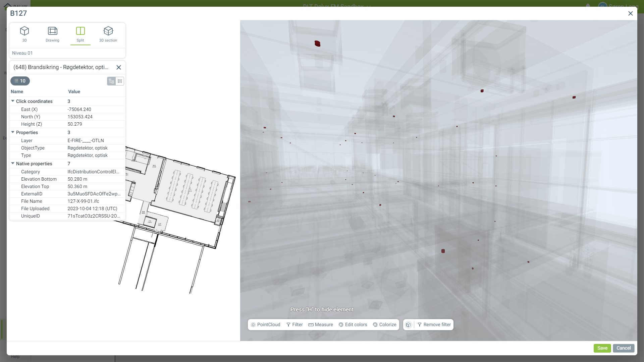Activate the Split view tab

[80, 34]
